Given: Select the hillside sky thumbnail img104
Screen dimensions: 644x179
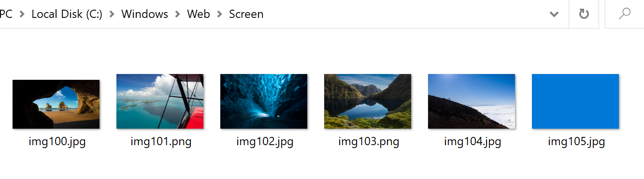Looking at the screenshot, I should pos(472,101).
